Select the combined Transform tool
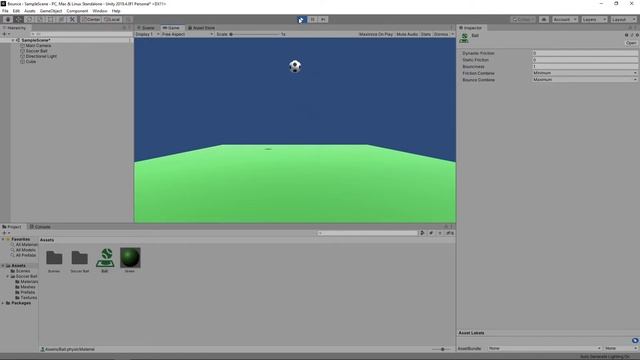Screen dimensions: 640x360 61,19
